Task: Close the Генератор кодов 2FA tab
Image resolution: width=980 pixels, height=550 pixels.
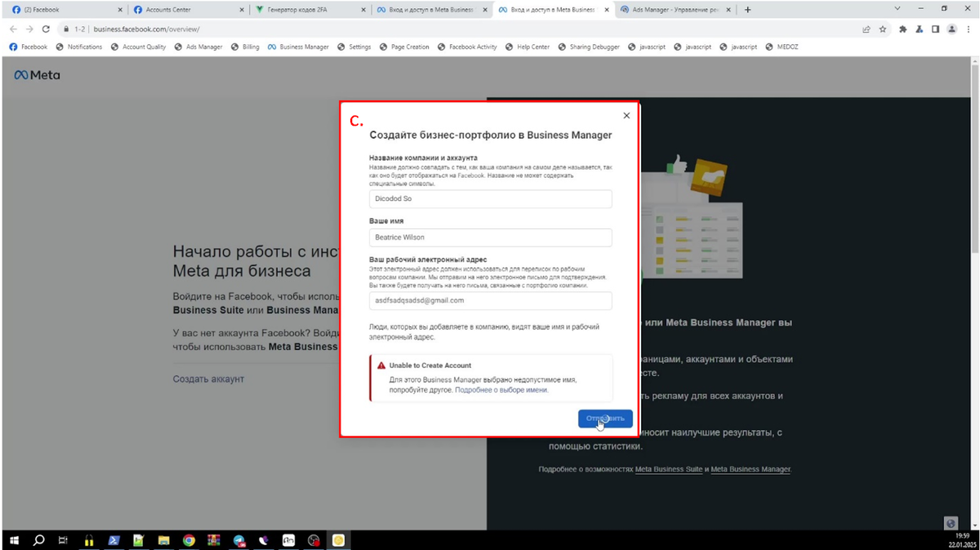Action: point(363,10)
